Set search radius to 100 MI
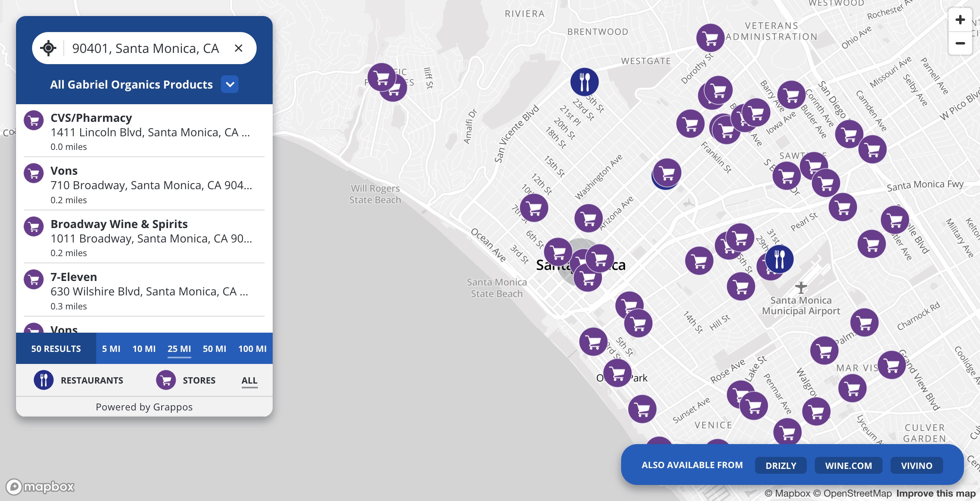 252,349
